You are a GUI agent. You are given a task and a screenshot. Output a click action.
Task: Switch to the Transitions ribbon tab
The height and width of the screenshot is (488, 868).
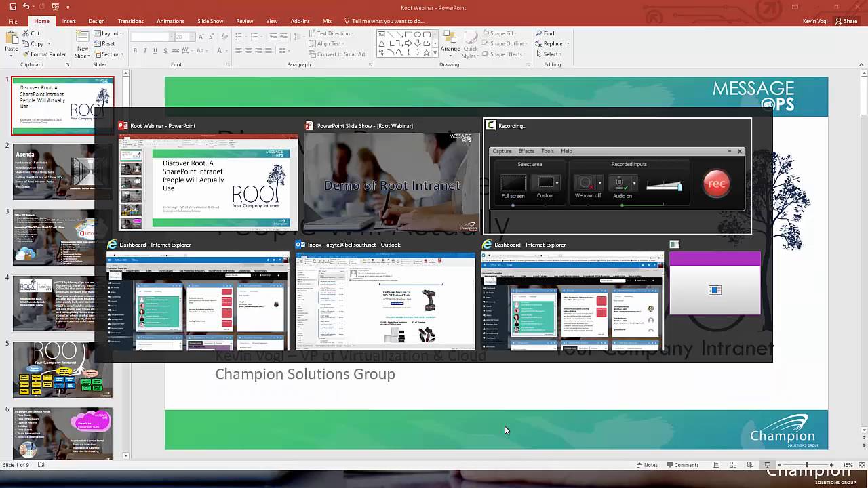pyautogui.click(x=131, y=21)
